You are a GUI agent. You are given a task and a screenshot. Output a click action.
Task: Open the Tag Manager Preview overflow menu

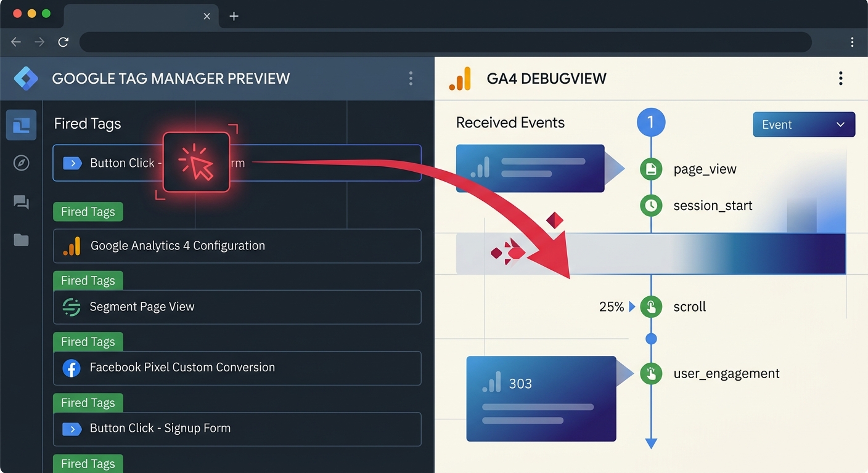point(411,78)
